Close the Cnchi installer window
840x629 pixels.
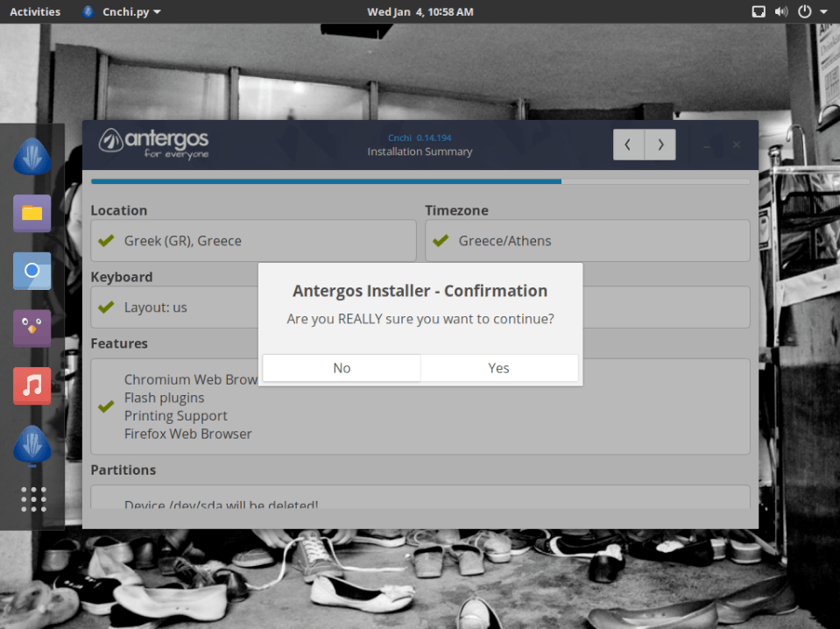click(x=737, y=145)
